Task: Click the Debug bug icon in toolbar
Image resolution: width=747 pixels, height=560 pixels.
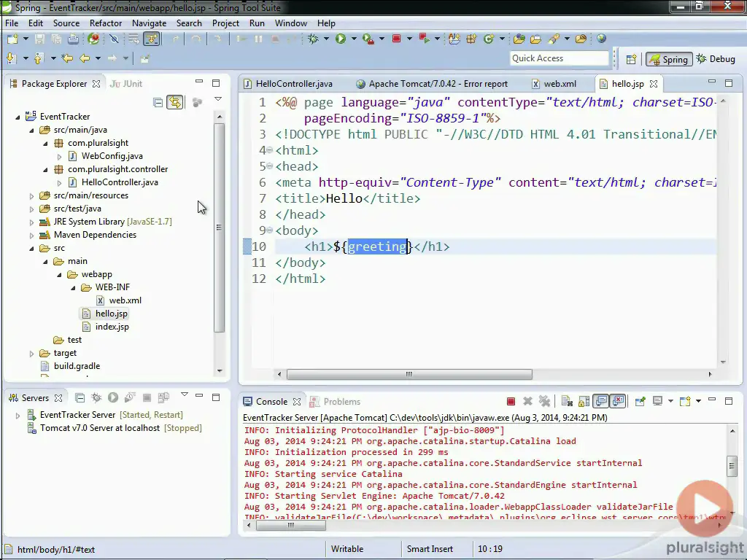Action: 313,39
